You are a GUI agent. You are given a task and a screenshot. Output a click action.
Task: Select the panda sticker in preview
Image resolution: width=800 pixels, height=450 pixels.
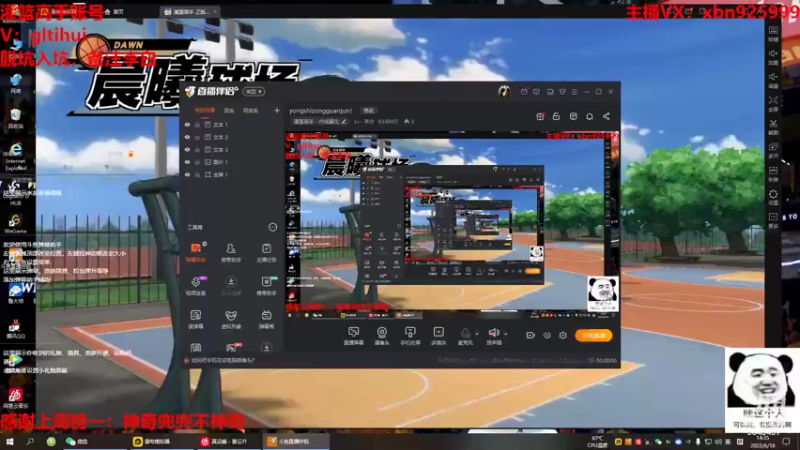tap(603, 294)
